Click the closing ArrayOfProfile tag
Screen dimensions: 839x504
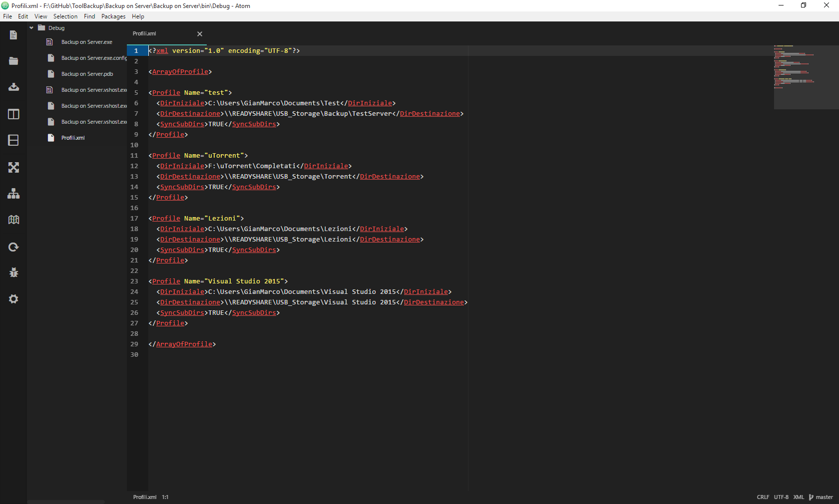click(182, 344)
